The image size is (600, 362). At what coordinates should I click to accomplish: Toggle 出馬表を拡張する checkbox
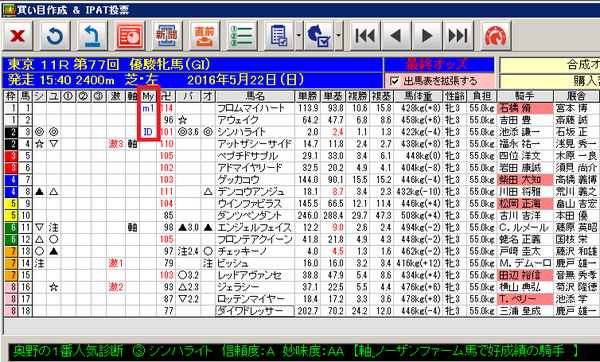click(395, 81)
